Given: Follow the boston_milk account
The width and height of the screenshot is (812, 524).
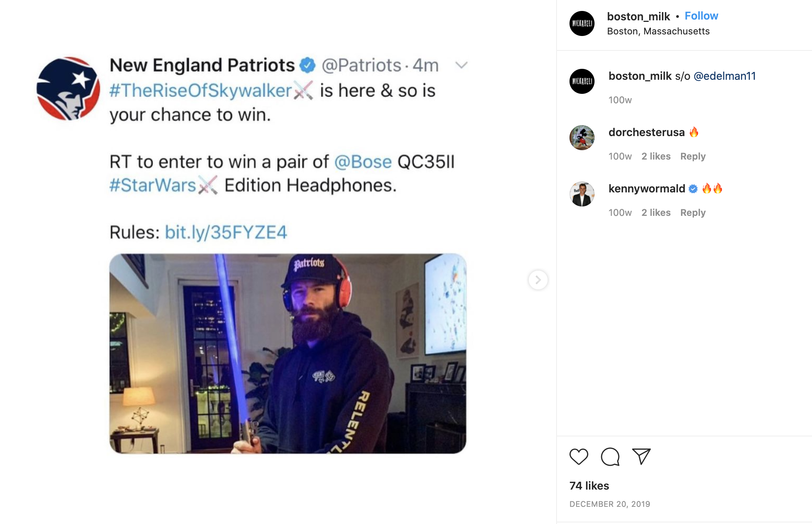Looking at the screenshot, I should click(701, 16).
